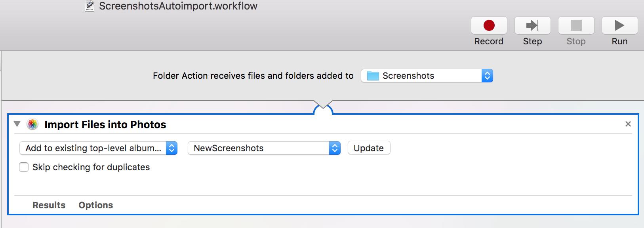Click the Photos app icon in the action header

32,125
